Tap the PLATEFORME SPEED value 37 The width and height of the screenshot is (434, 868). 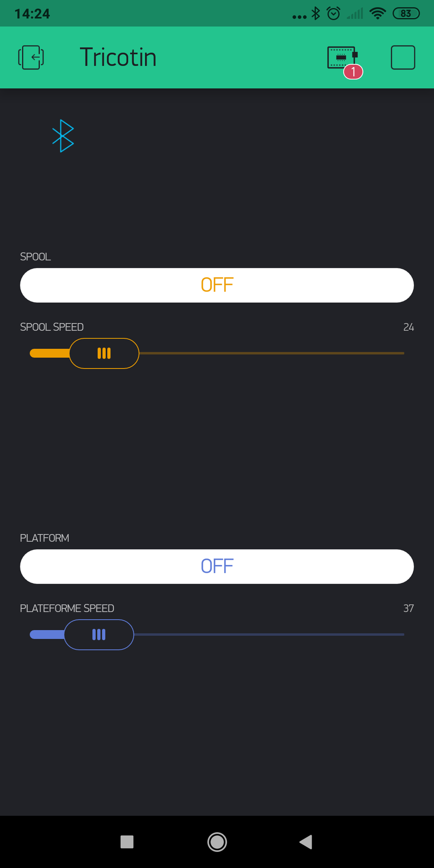(x=408, y=608)
